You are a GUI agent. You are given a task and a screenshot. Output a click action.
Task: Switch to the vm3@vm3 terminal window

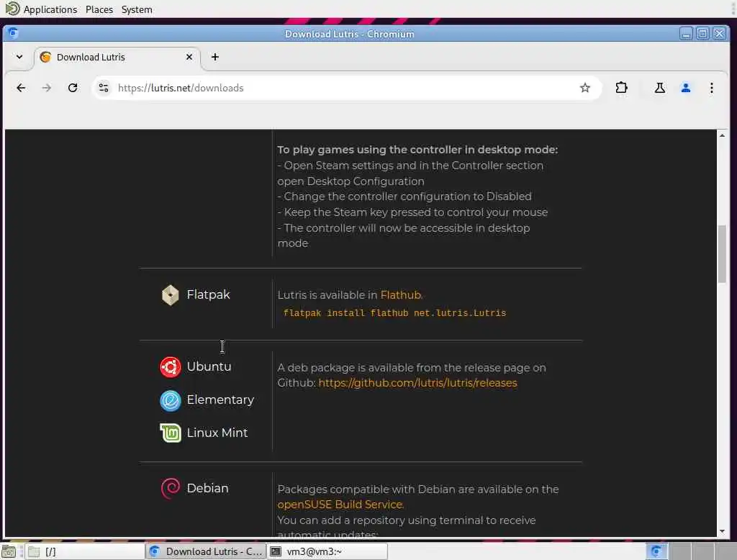327,551
